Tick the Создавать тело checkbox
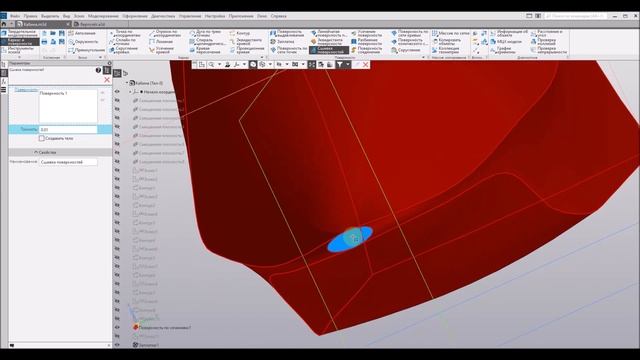This screenshot has width=640, height=360. coord(42,138)
